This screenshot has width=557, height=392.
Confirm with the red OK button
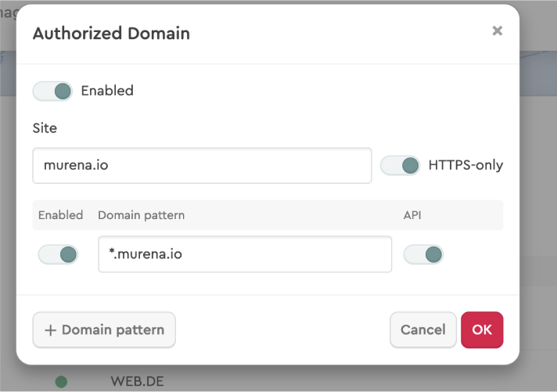point(482,330)
